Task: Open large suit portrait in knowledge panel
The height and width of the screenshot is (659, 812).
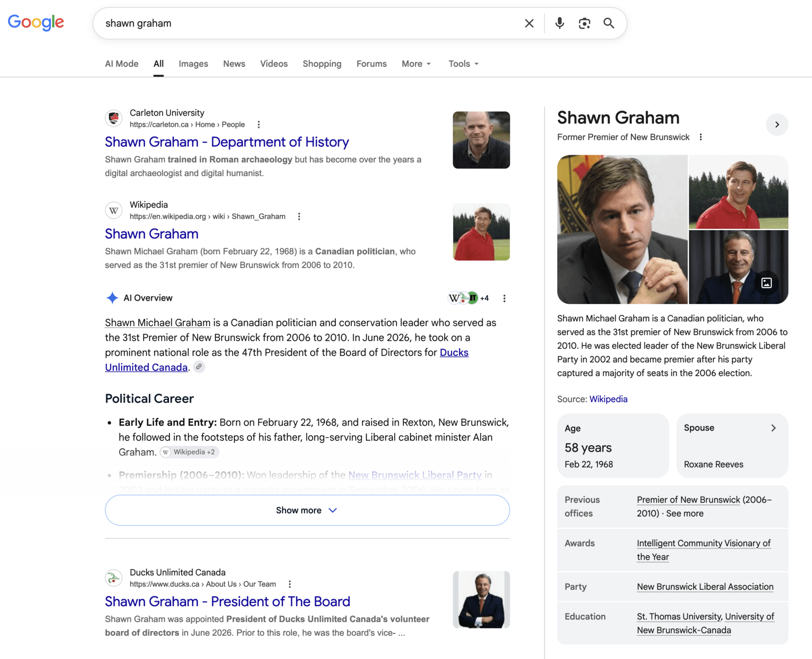Action: coord(623,229)
